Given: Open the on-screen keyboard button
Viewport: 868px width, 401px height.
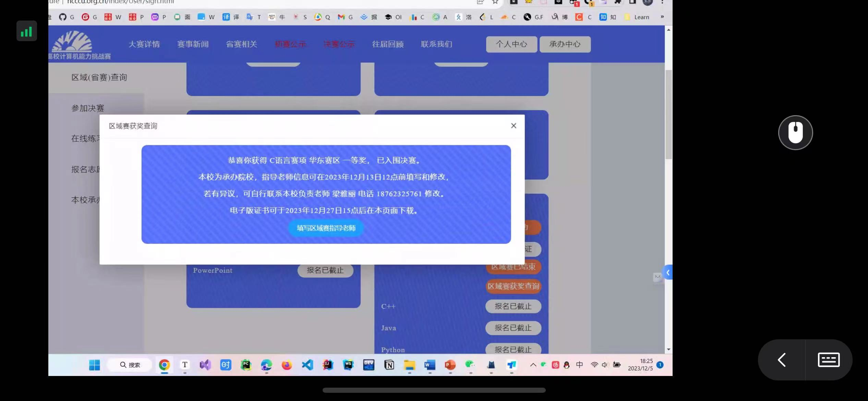Looking at the screenshot, I should click(828, 360).
